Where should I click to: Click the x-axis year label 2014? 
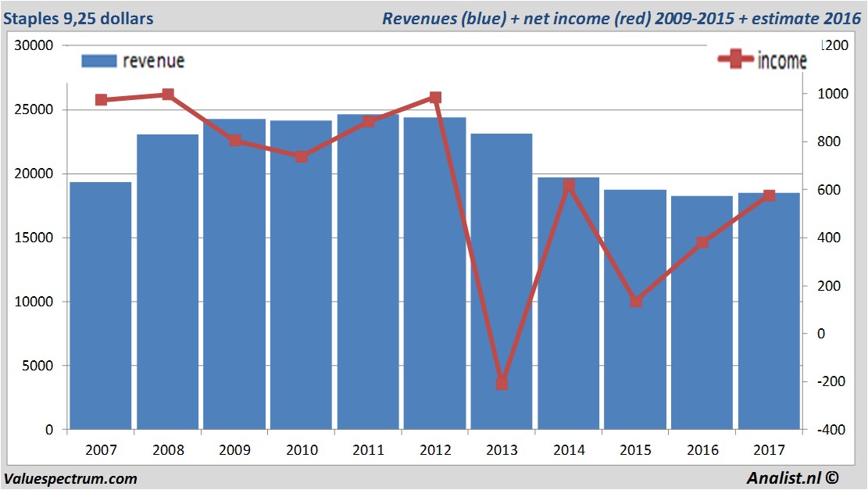569,449
